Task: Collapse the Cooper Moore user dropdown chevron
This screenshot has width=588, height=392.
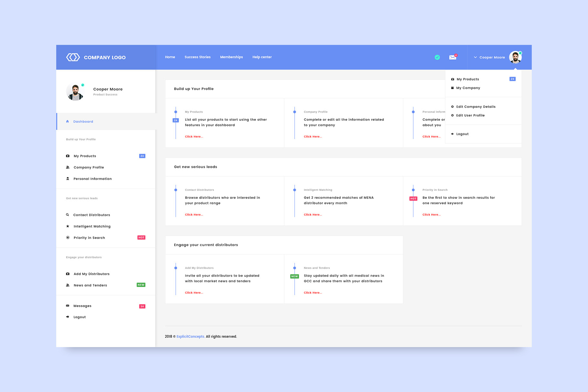Action: point(475,57)
